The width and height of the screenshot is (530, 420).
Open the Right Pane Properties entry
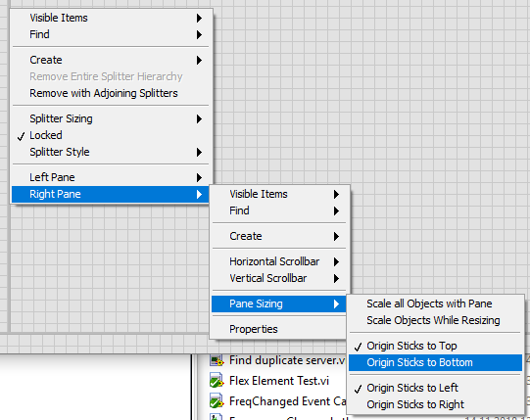tap(279, 329)
